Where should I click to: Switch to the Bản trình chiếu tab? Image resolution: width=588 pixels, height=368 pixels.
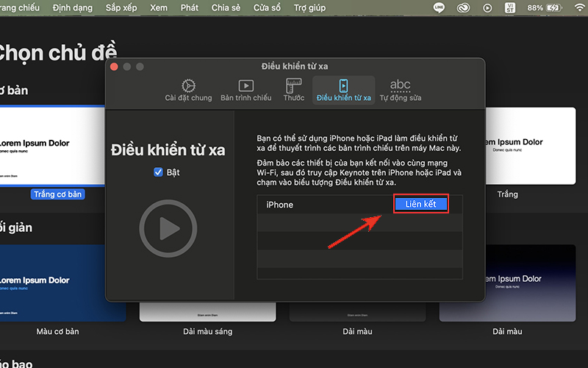(x=245, y=91)
